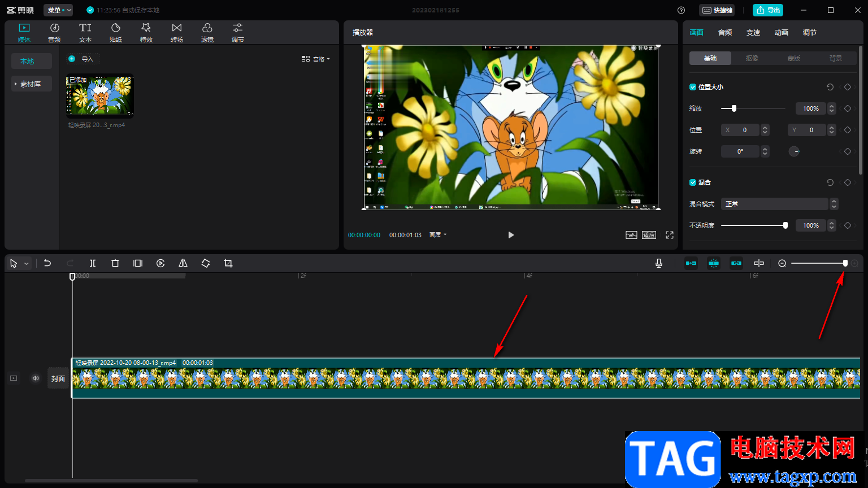Viewport: 868px width, 488px height.
Task: Reset 混合 settings with reset icon
Action: (830, 182)
